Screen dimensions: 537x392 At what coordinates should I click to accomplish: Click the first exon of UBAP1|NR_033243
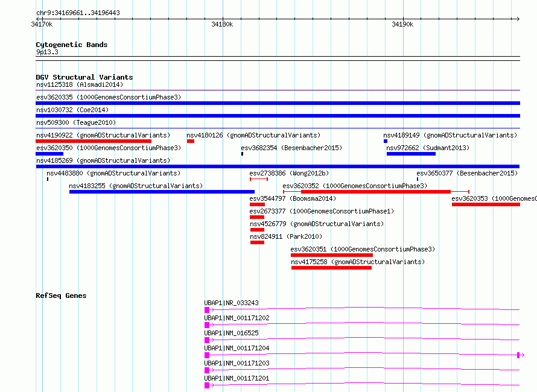click(207, 310)
